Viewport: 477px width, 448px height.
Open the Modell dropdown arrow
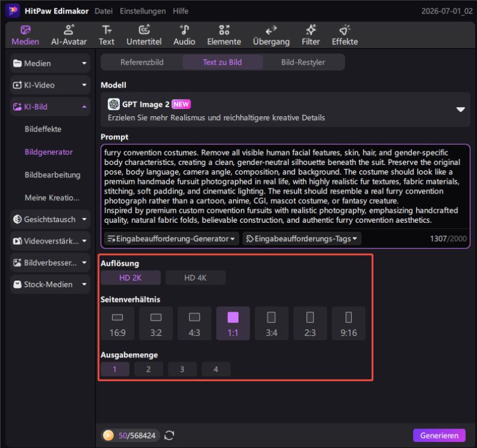pos(460,110)
